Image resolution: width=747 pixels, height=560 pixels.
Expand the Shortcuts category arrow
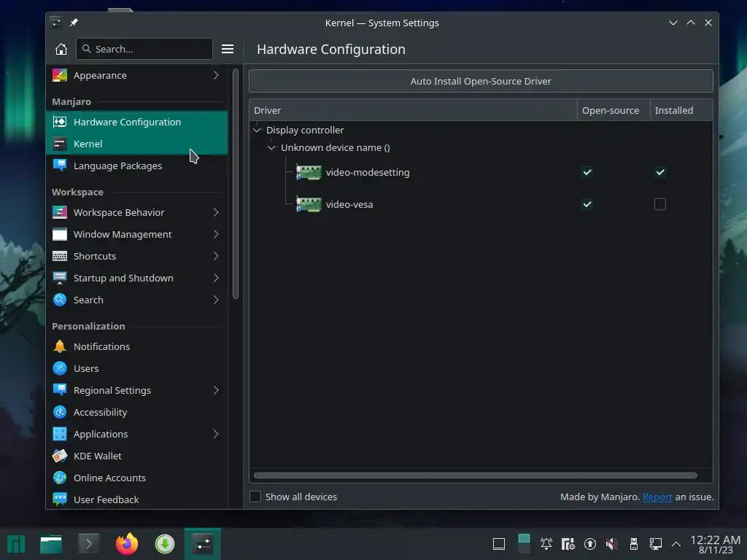coord(216,256)
